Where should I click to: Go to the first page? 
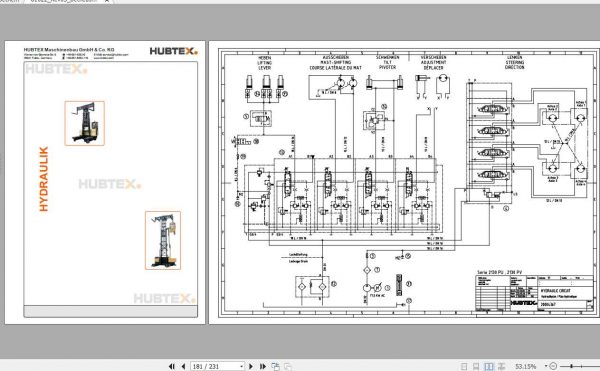point(171,366)
